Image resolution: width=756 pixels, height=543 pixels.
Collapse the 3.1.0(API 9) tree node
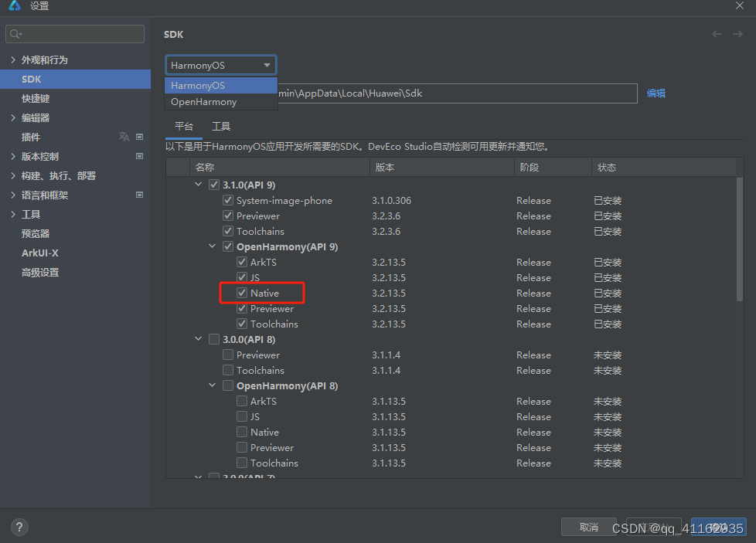198,184
